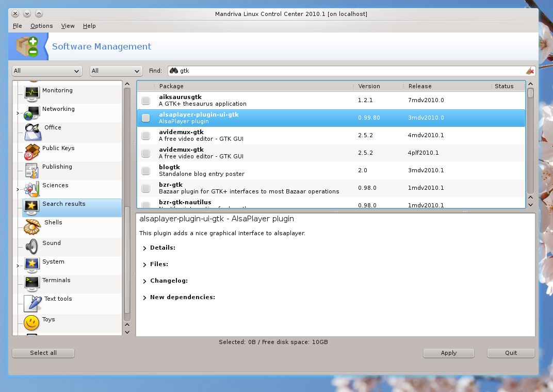This screenshot has width=553, height=392.
Task: Open the File menu
Action: pyautogui.click(x=18, y=26)
